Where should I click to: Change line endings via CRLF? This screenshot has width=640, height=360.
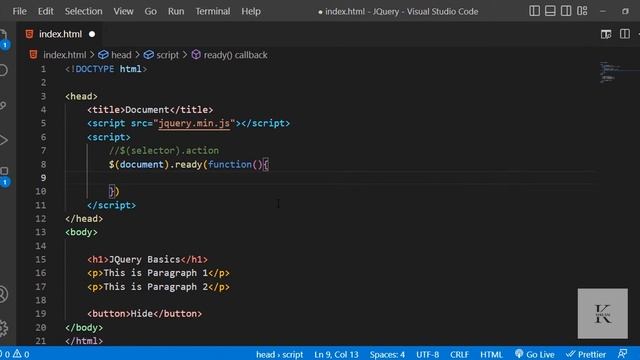tap(459, 354)
